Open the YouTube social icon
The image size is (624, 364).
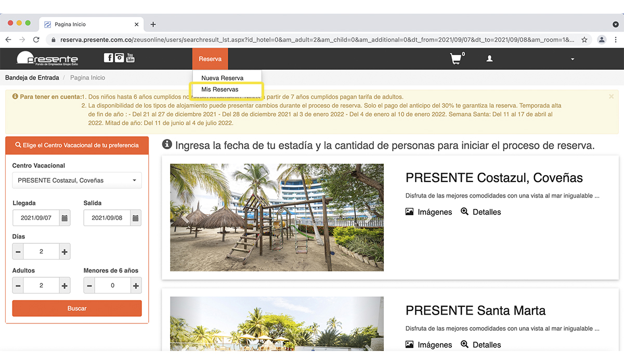click(131, 58)
